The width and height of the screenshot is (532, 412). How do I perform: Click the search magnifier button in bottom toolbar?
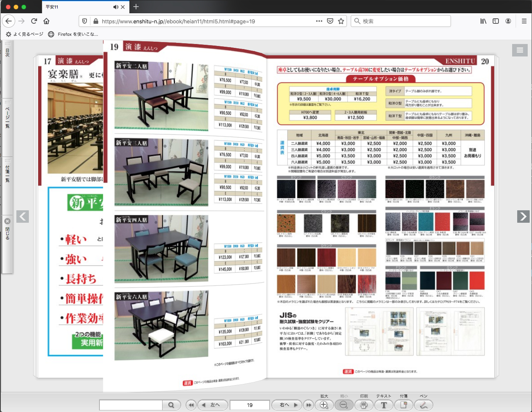pyautogui.click(x=171, y=405)
